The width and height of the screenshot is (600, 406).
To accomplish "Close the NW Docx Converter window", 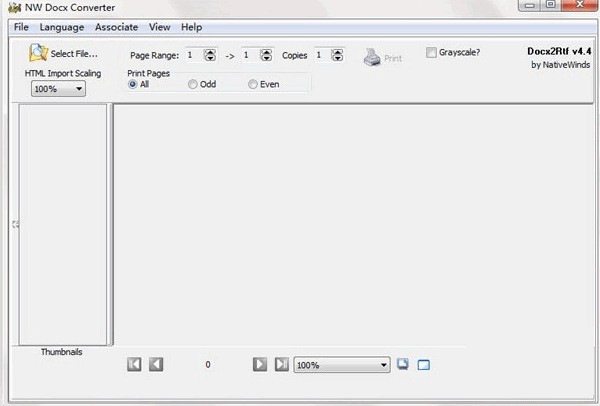I will (x=580, y=5).
